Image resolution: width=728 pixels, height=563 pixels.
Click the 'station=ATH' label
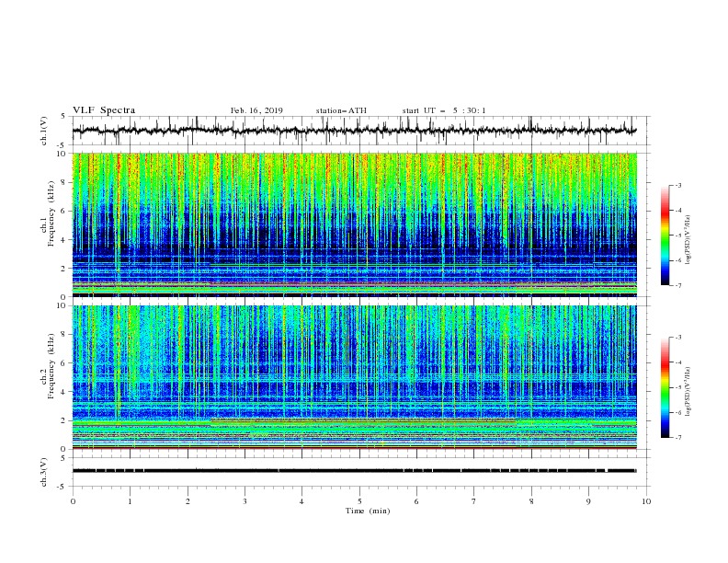(x=341, y=110)
